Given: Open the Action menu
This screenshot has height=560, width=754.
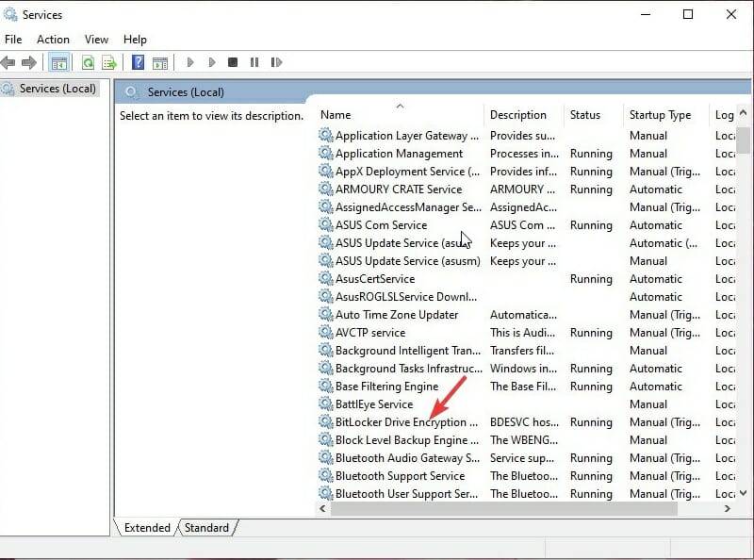Looking at the screenshot, I should coord(53,39).
